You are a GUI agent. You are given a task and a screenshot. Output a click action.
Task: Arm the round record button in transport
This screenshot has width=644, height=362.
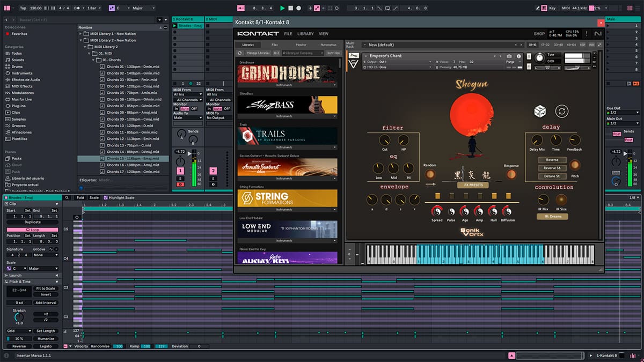click(x=298, y=8)
